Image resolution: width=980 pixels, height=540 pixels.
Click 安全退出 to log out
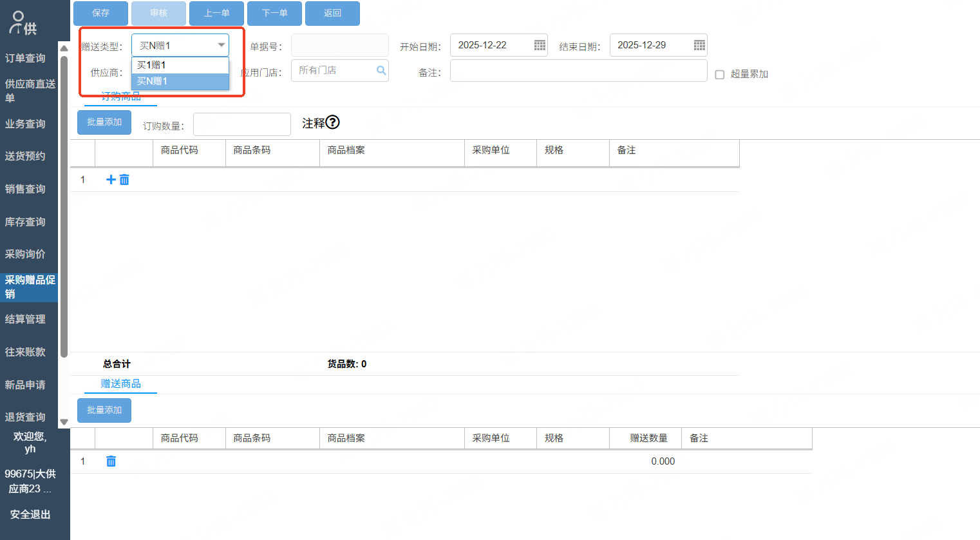(30, 514)
